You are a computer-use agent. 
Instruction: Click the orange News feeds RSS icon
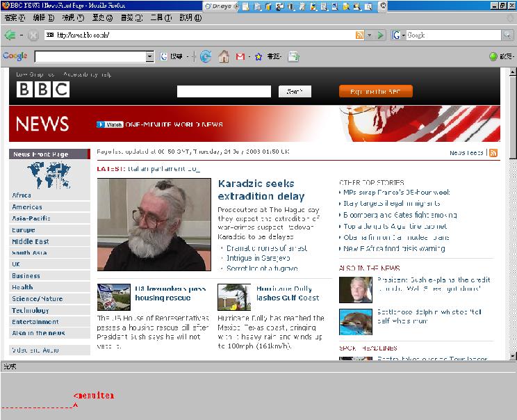point(493,153)
